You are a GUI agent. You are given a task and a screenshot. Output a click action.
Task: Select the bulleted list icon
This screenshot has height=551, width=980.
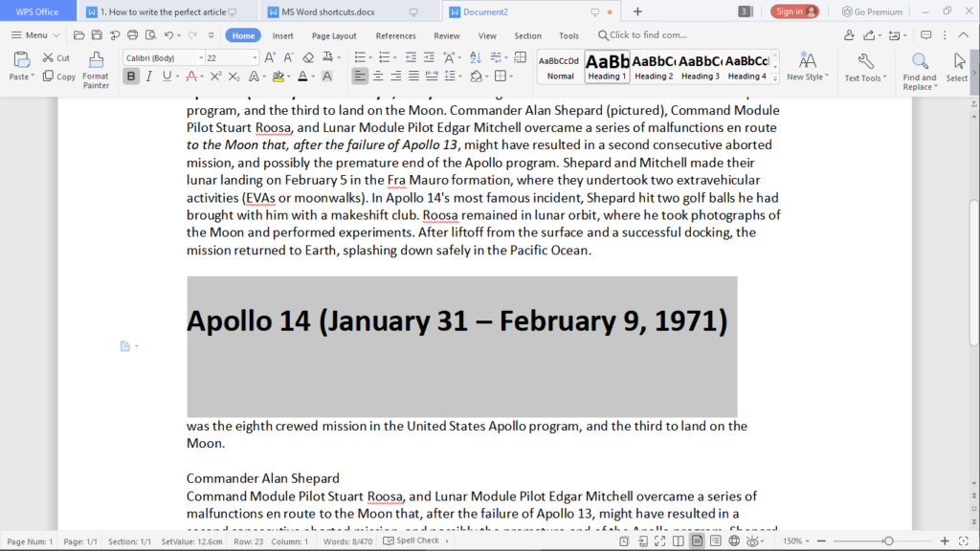(360, 58)
